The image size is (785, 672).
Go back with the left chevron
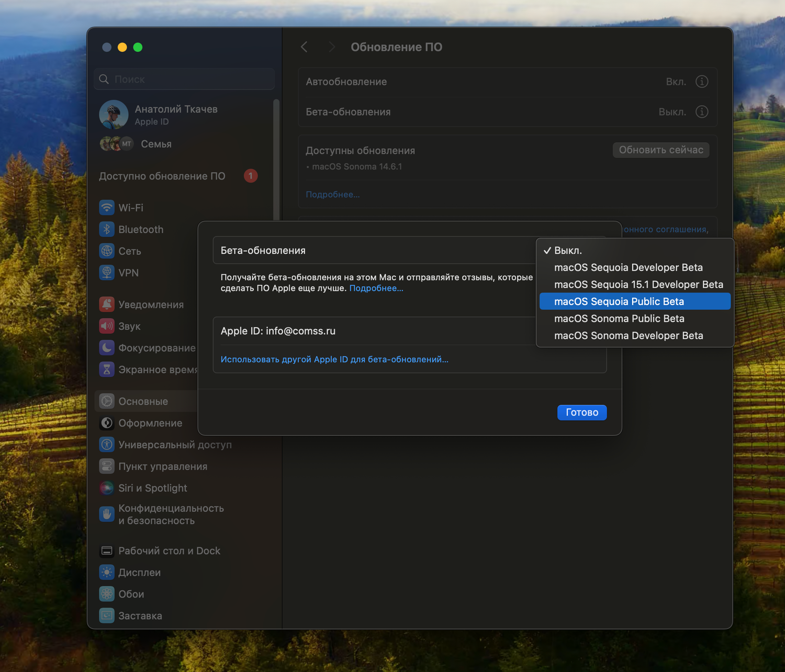tap(305, 47)
